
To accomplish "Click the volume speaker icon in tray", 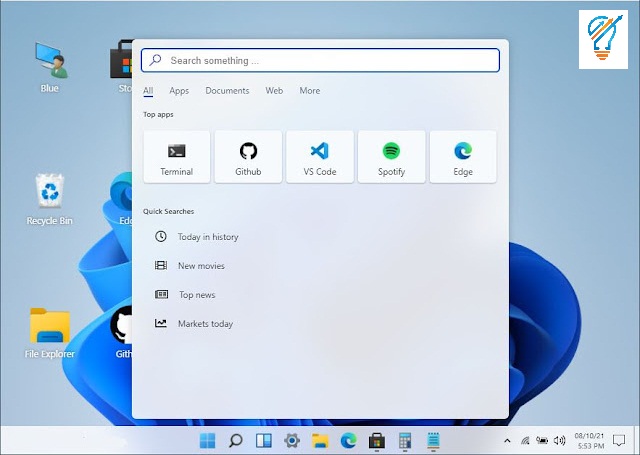I will pyautogui.click(x=559, y=440).
